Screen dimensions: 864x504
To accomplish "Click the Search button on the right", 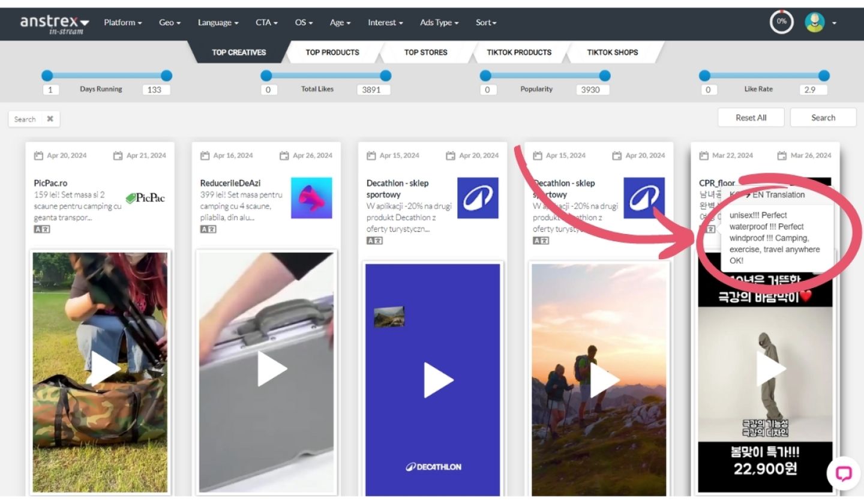I will (823, 118).
